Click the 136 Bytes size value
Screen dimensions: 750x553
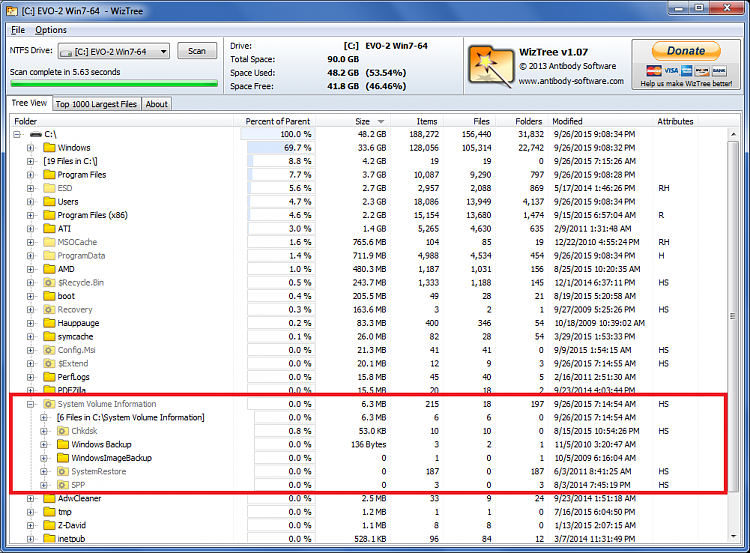tap(368, 444)
